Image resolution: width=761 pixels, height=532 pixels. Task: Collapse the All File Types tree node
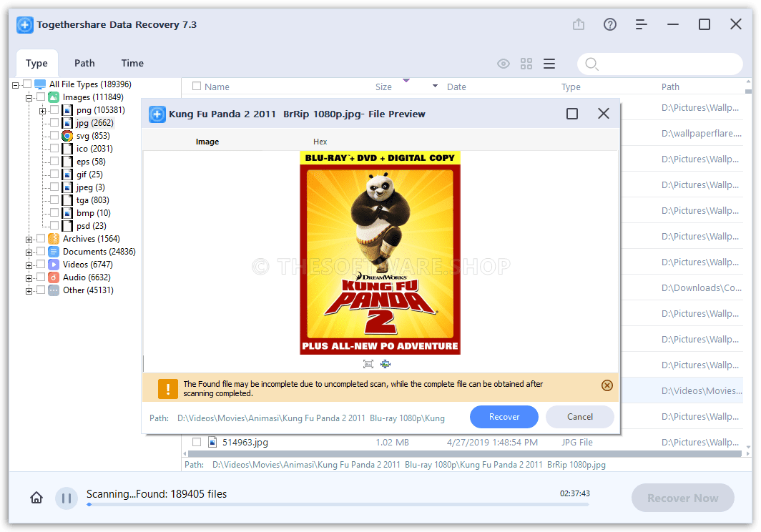click(x=16, y=85)
